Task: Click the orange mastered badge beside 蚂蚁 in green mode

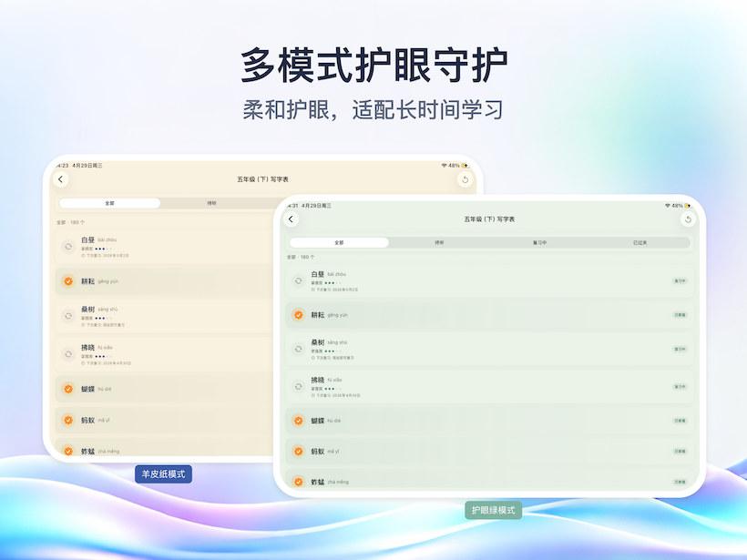Action: tap(298, 451)
